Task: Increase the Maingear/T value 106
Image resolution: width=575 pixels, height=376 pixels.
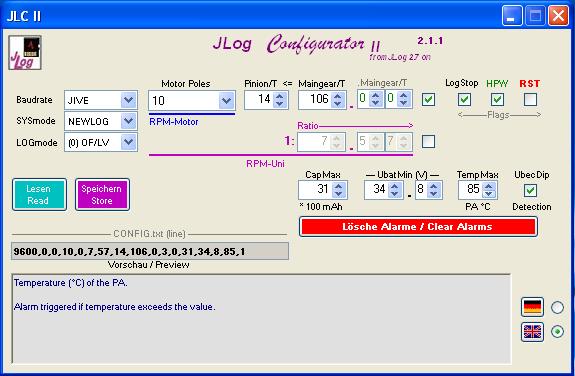Action: (338, 96)
